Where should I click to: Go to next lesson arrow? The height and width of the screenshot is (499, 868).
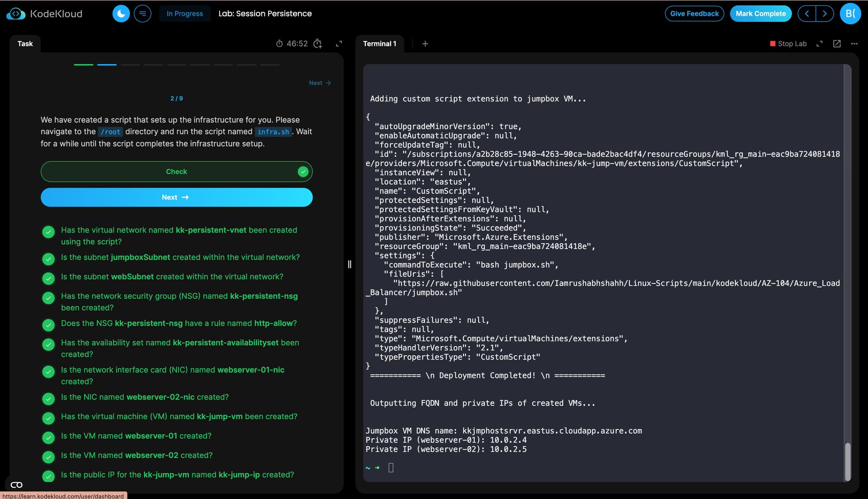point(825,14)
